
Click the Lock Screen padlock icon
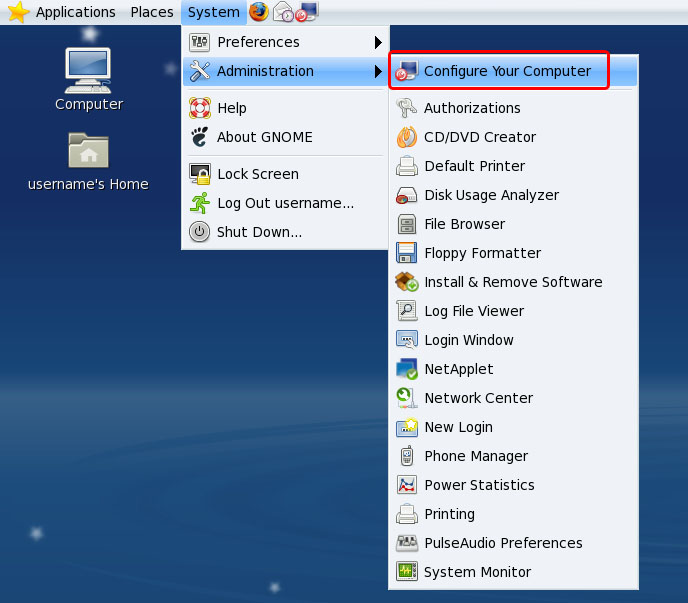click(200, 174)
